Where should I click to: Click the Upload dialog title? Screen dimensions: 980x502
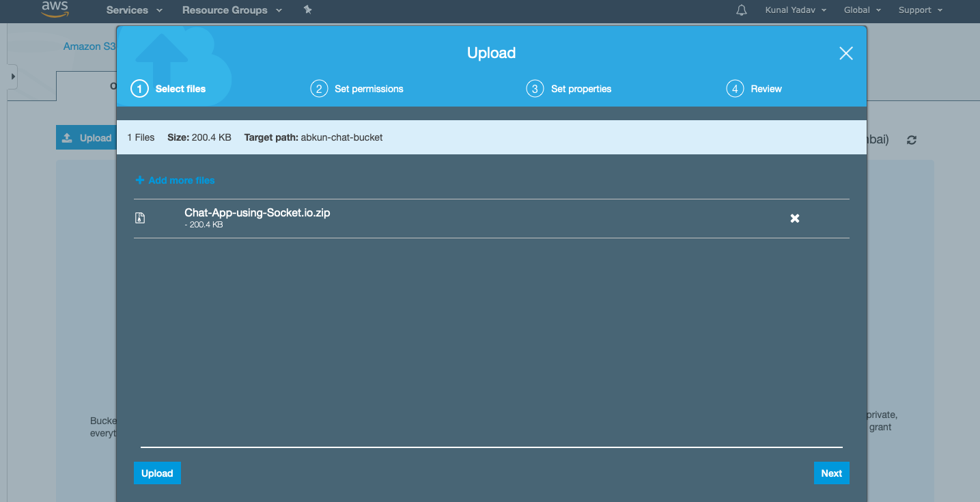pos(492,53)
